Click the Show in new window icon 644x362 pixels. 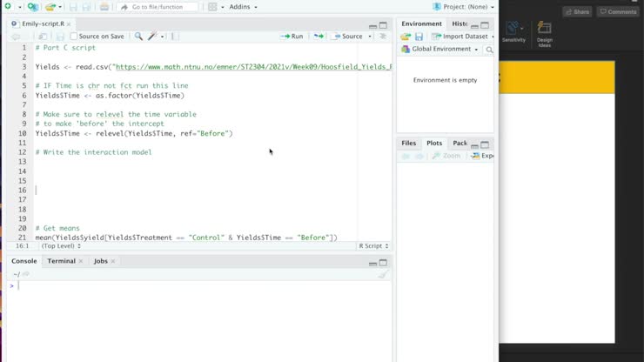click(43, 37)
